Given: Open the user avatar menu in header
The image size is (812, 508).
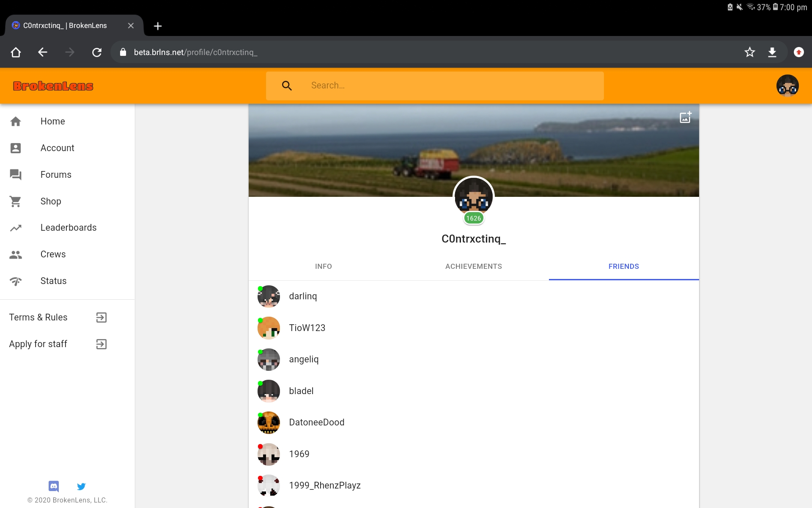Looking at the screenshot, I should [787, 86].
